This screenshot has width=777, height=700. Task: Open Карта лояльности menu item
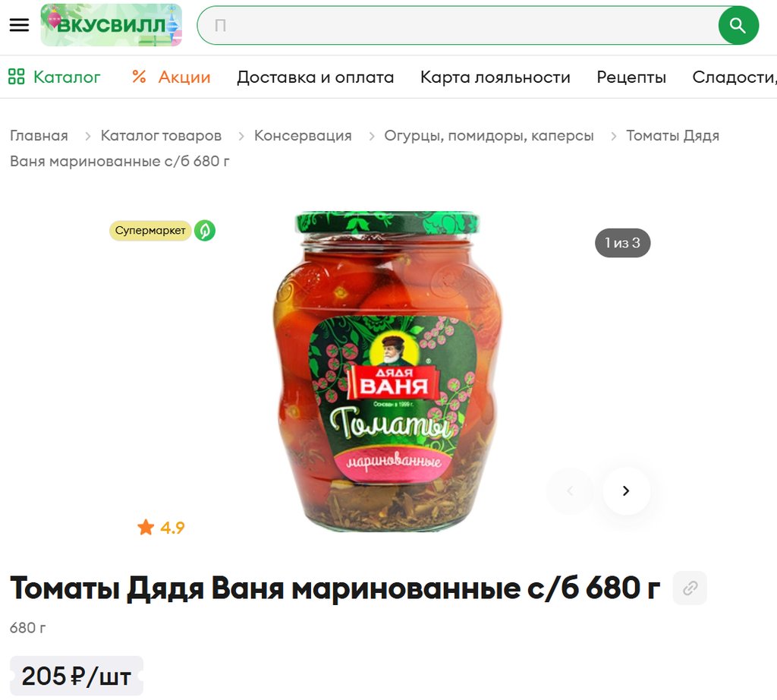pyautogui.click(x=495, y=77)
